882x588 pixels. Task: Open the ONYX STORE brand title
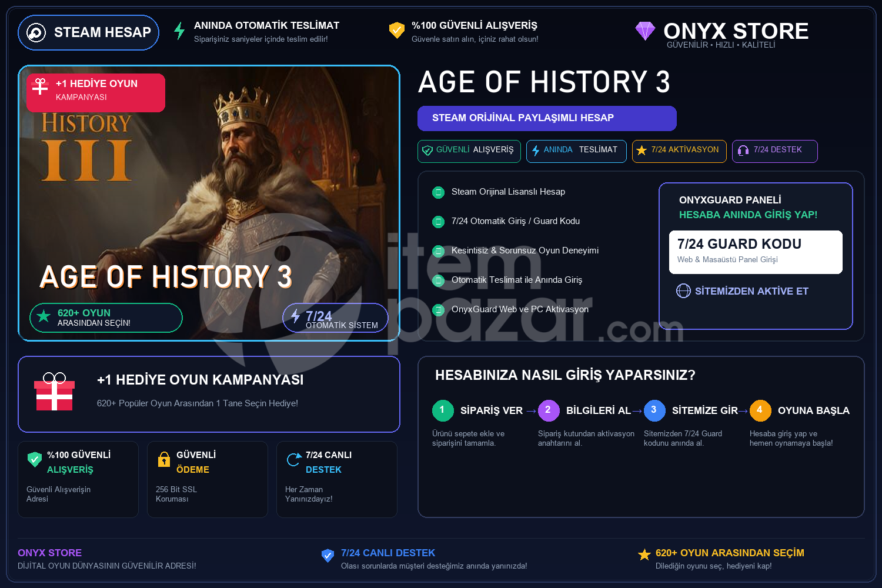[x=736, y=31]
